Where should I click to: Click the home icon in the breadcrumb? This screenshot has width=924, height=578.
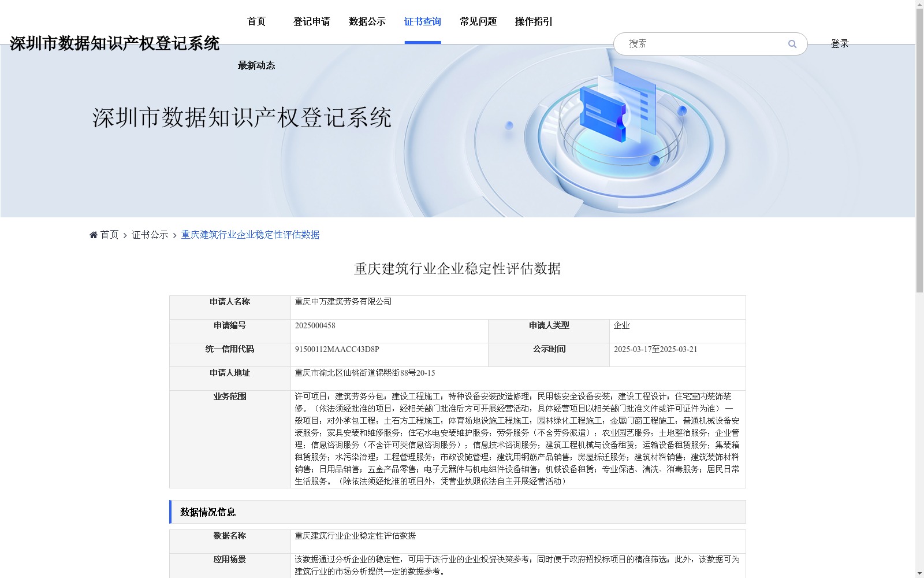point(94,235)
